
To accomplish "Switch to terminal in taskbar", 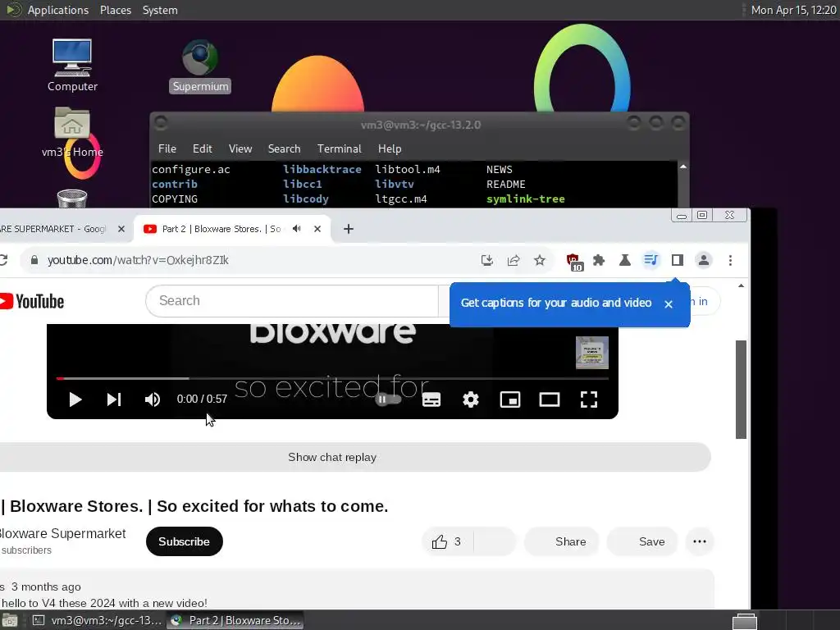I will 97,620.
